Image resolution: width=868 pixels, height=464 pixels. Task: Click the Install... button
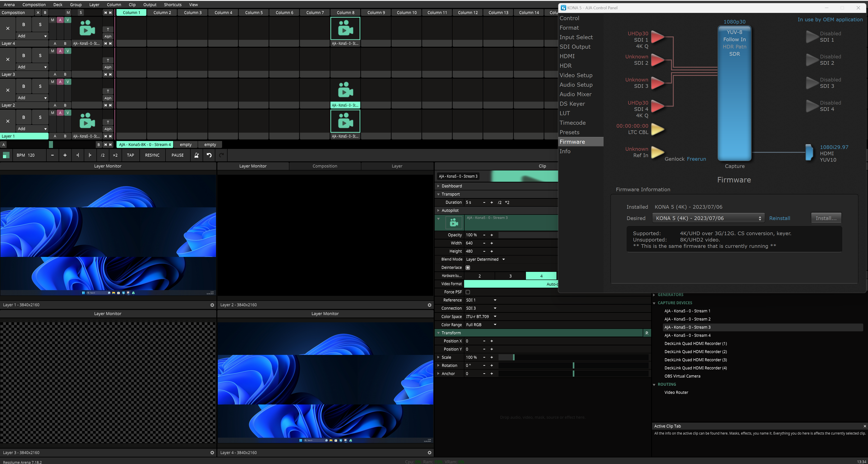click(826, 218)
